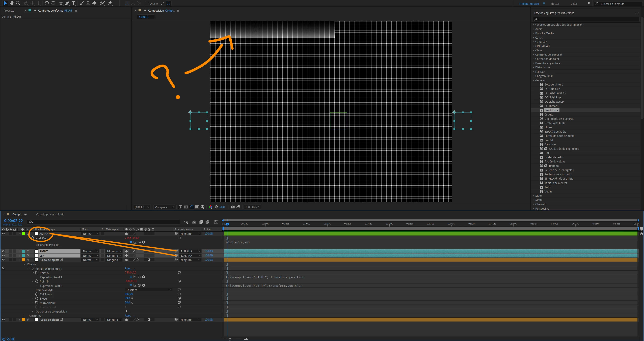Select the Puppet Pin tool
644x341 pixels.
point(110,3)
